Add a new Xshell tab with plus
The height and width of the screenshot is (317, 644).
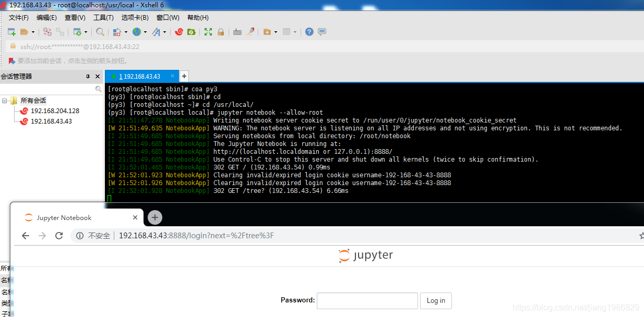[184, 76]
